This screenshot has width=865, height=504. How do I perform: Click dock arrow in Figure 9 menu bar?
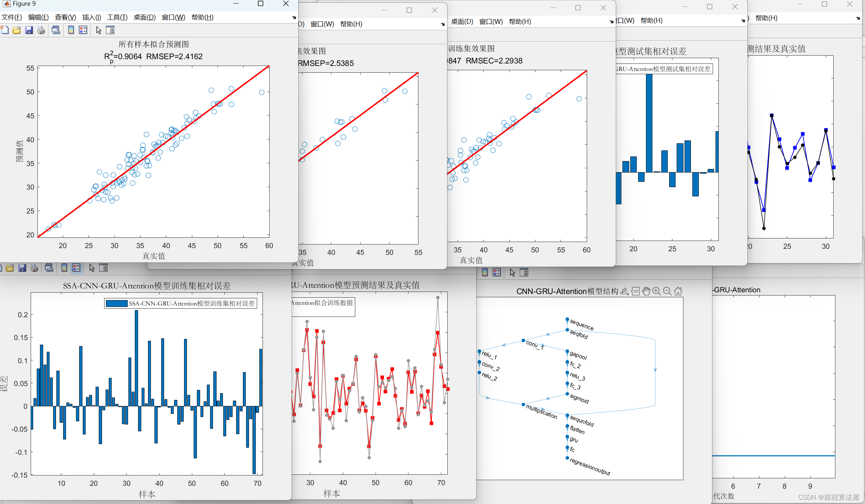(x=294, y=17)
